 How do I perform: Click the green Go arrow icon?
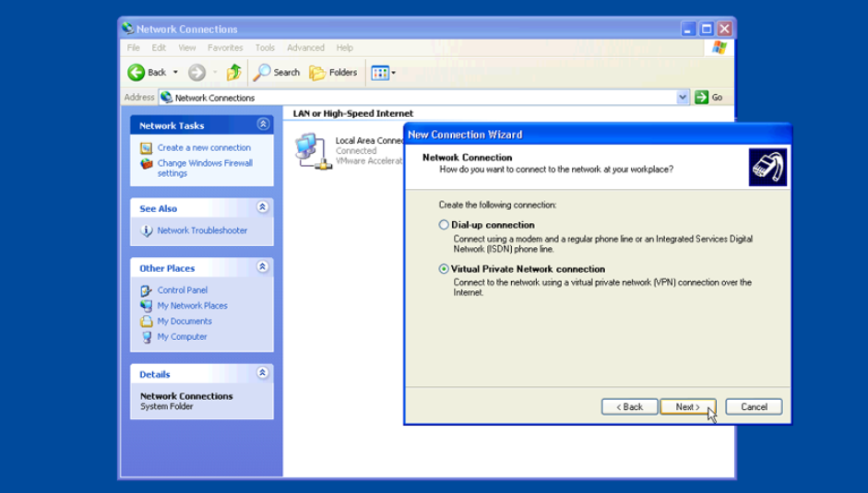(x=701, y=98)
